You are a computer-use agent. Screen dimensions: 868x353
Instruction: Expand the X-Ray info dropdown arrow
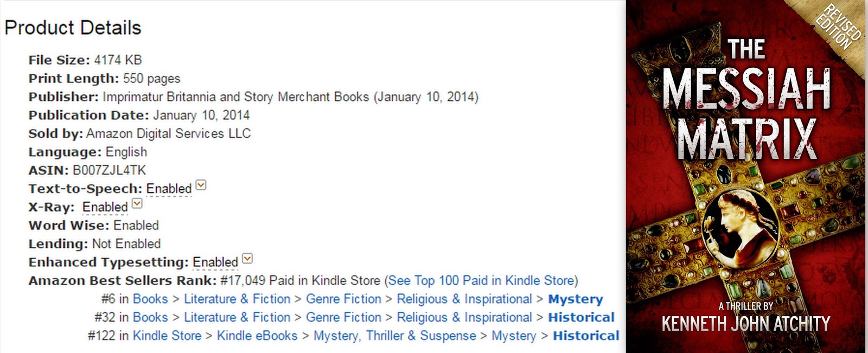[137, 204]
